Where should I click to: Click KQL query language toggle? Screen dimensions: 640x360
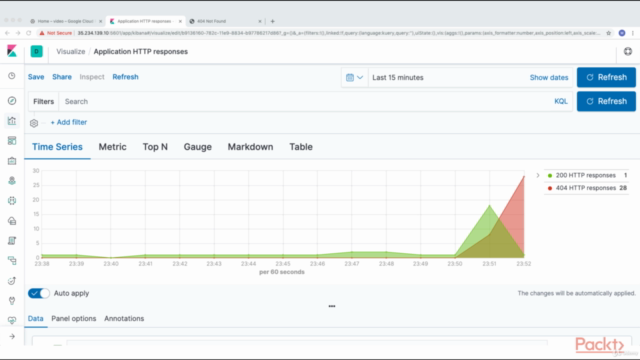coord(561,101)
